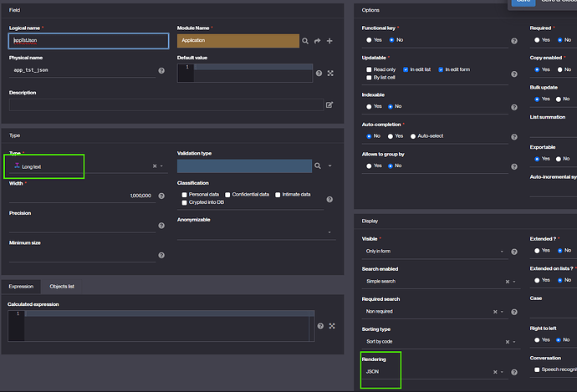
Task: Click into the Logical name input field
Action: [x=88, y=40]
